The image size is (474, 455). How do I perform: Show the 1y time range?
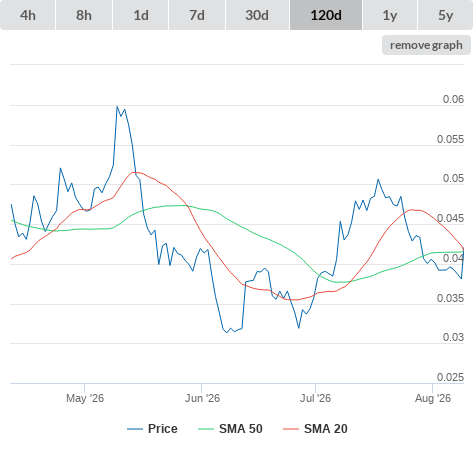[x=390, y=15]
